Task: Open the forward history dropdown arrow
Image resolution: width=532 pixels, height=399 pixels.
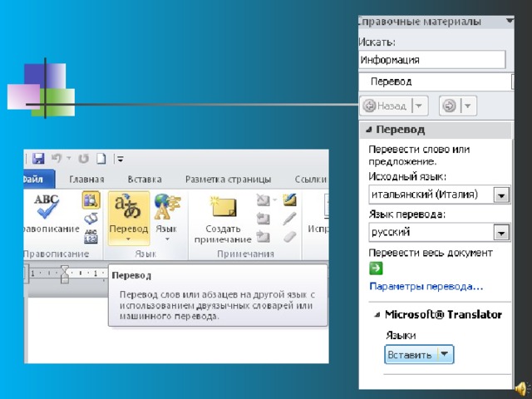Action: (x=468, y=106)
